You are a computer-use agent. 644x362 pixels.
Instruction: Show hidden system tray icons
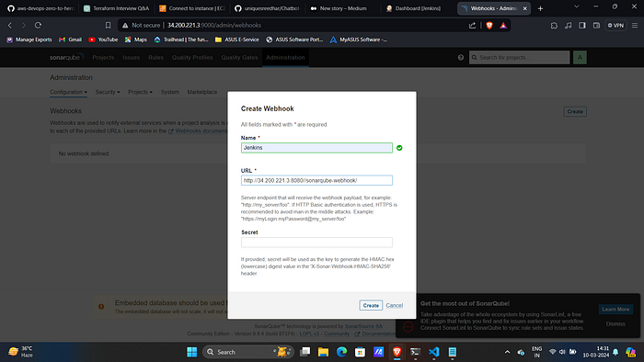pyautogui.click(x=507, y=352)
